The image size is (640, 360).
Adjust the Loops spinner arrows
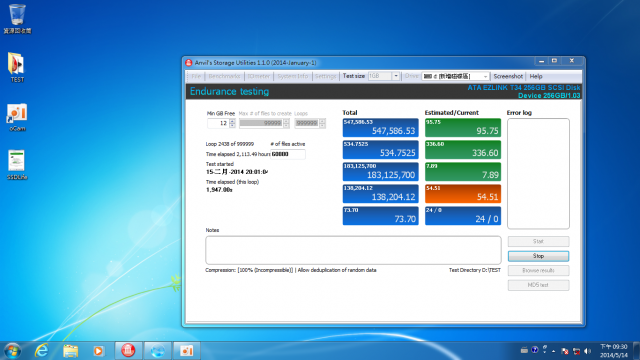[322, 123]
